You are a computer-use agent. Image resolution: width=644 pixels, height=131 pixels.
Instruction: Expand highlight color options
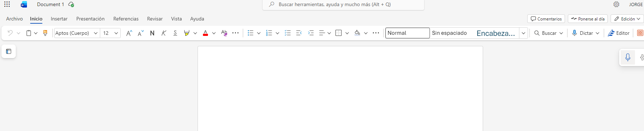tap(195, 33)
